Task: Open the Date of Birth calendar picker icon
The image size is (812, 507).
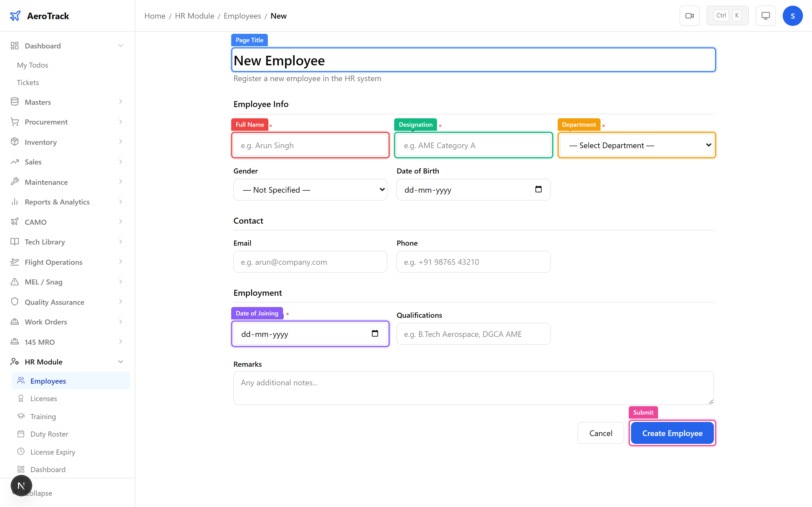Action: 538,190
